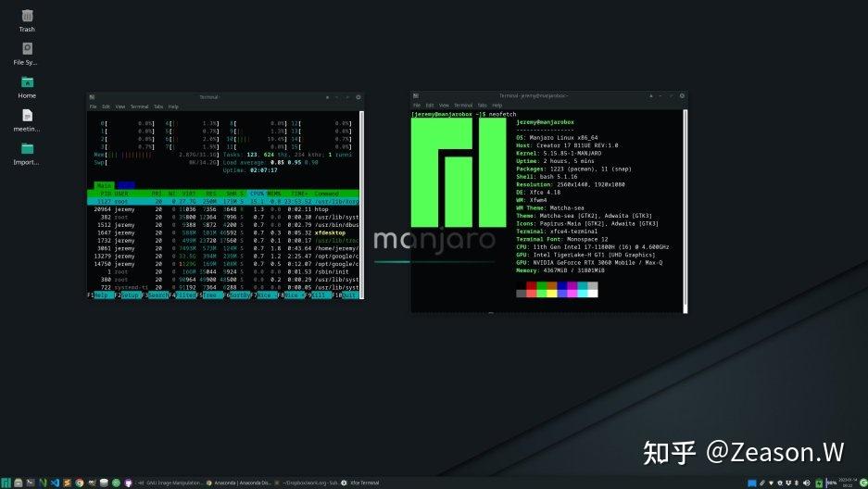Open Tabs menu in neofetch terminal window

click(x=482, y=105)
